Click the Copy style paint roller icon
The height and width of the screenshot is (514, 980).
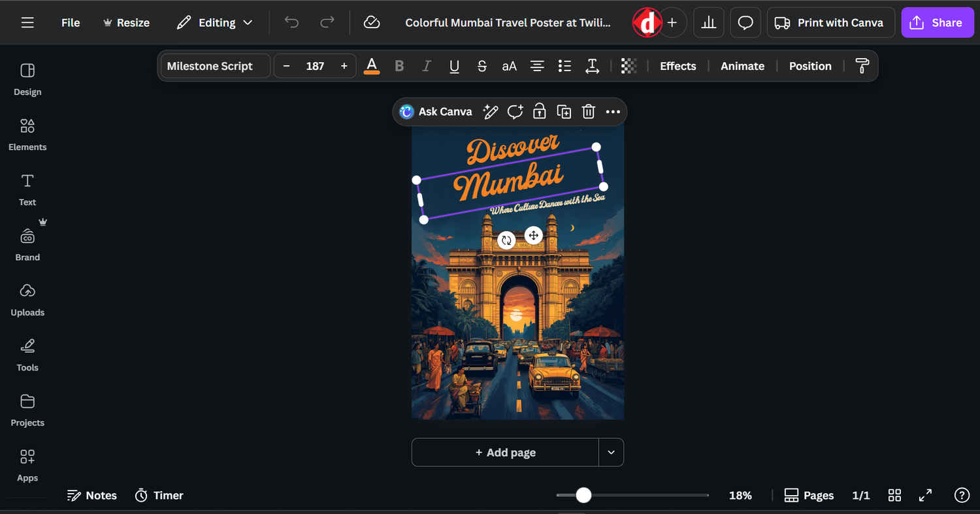(x=862, y=66)
